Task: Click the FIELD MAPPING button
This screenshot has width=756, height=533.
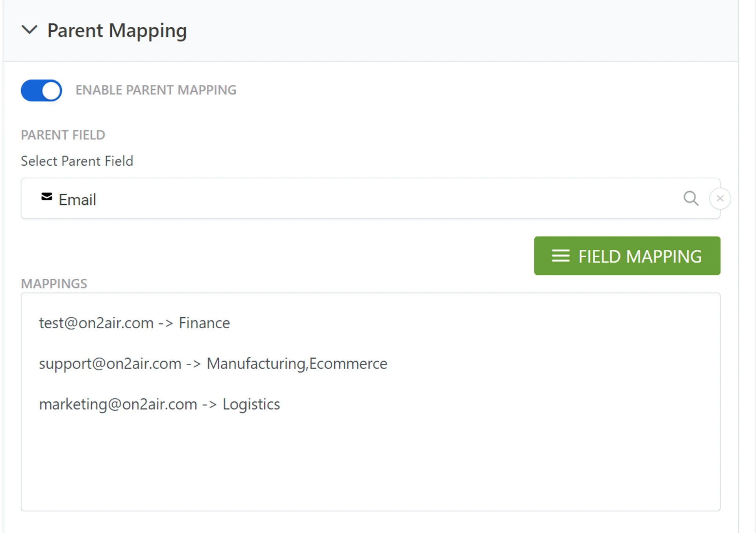Action: coord(627,256)
